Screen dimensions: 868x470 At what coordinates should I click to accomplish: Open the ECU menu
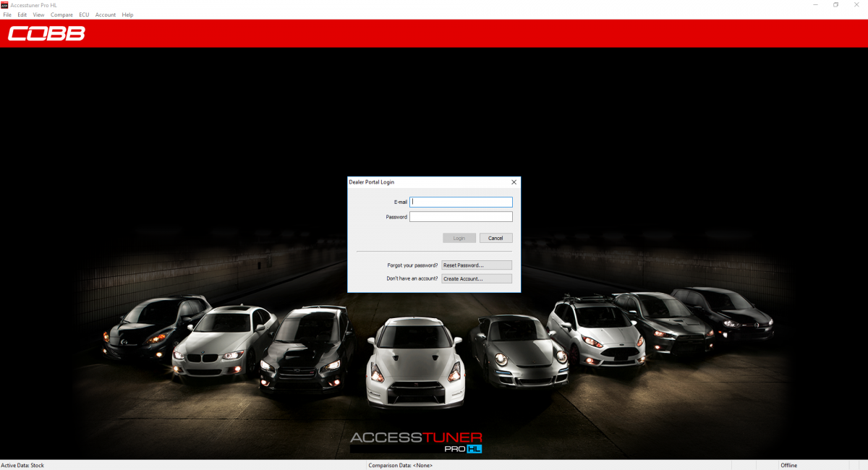[84, 14]
